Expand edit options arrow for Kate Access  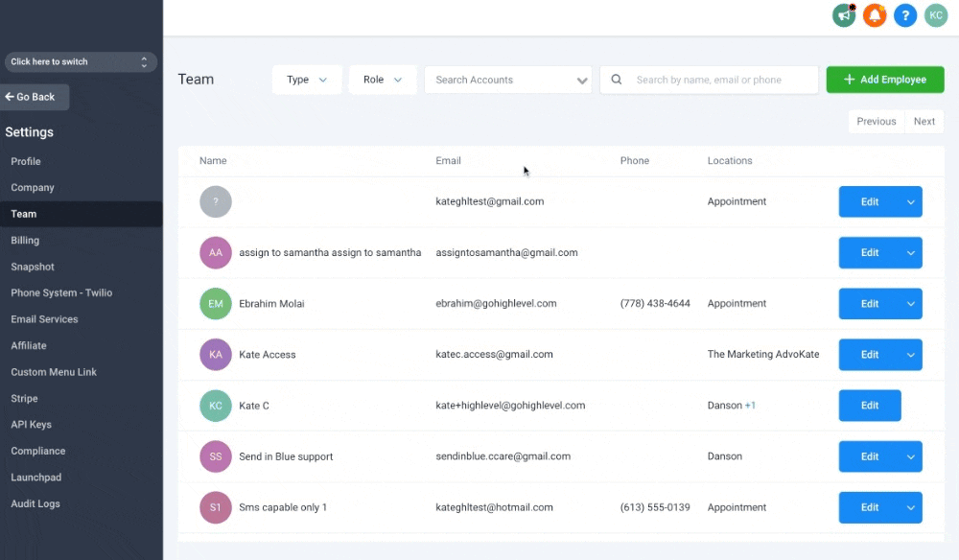pos(911,355)
